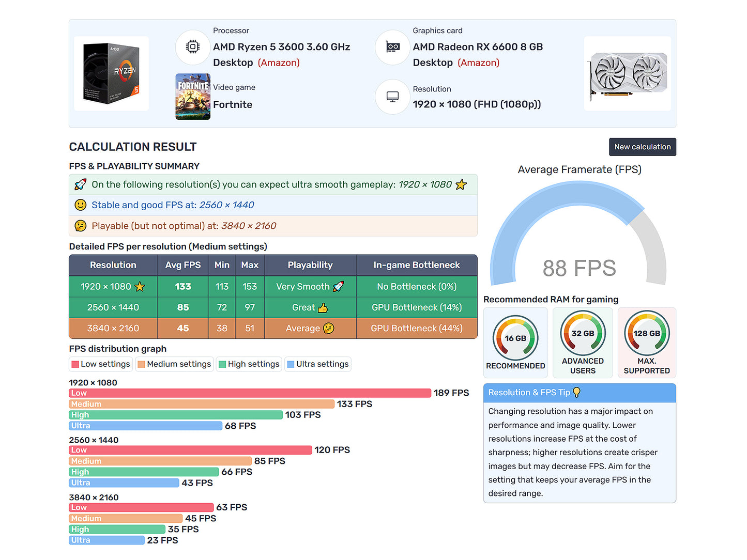The image size is (747, 560).
Task: Toggle High settings in graph legend
Action: pos(249,364)
